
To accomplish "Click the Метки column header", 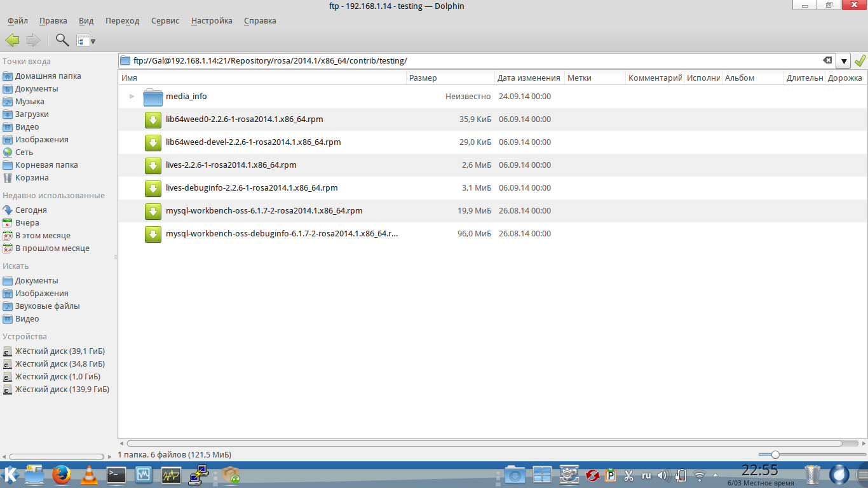I will [595, 78].
